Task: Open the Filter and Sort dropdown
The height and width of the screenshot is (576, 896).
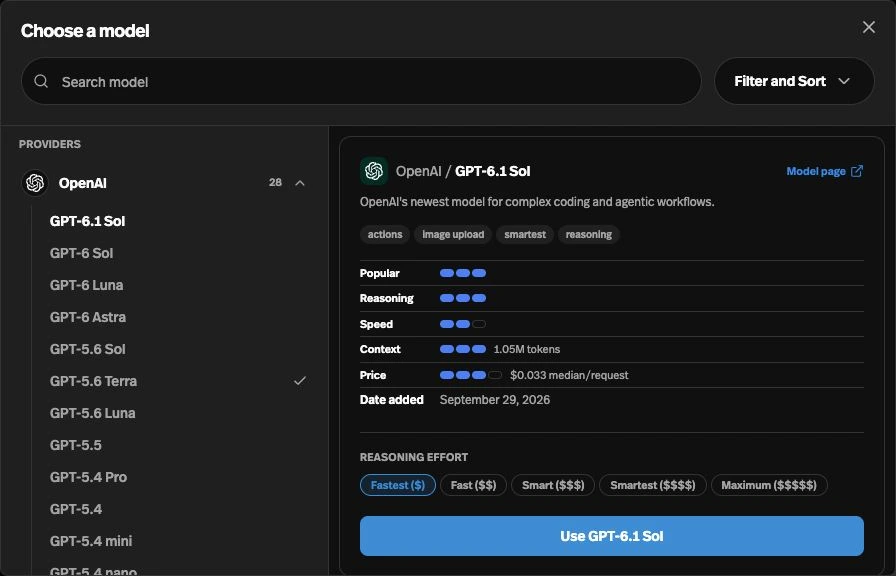Action: [x=794, y=81]
